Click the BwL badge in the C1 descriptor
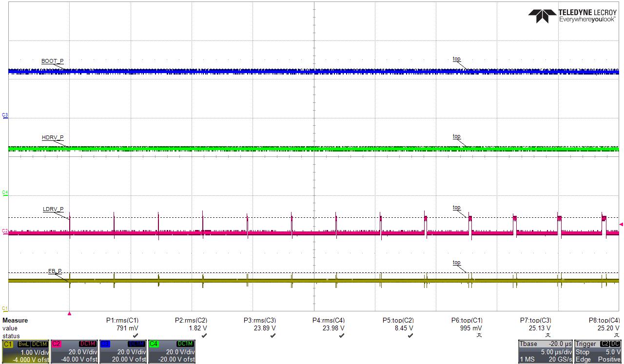Screen dimensions: 624x364 point(23,344)
